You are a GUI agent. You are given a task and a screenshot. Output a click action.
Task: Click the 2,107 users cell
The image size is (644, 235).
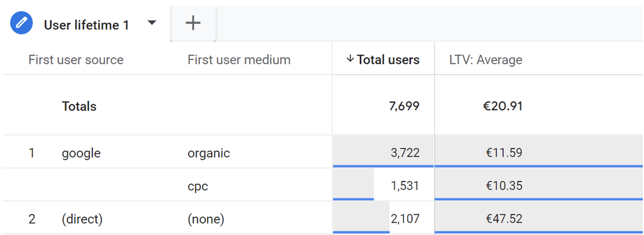(383, 217)
